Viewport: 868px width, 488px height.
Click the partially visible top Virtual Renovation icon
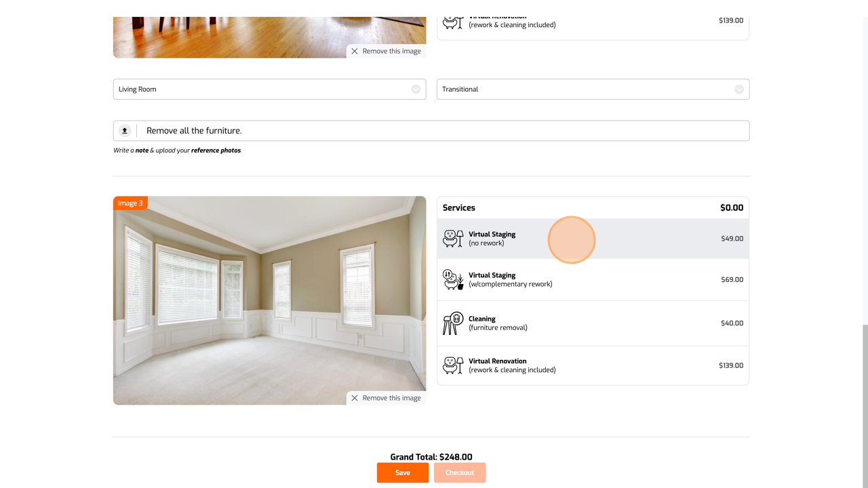[x=453, y=22]
